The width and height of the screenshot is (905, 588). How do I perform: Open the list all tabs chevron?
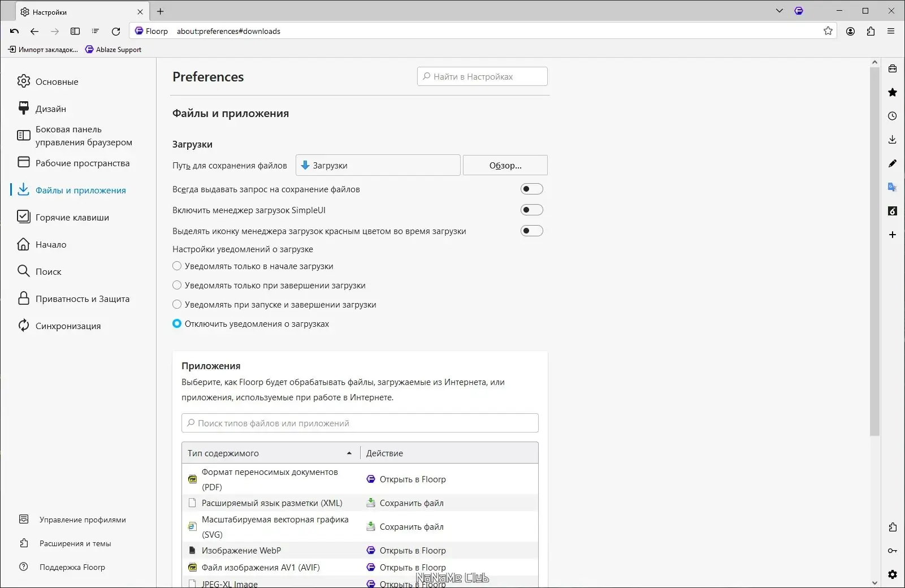pyautogui.click(x=780, y=11)
